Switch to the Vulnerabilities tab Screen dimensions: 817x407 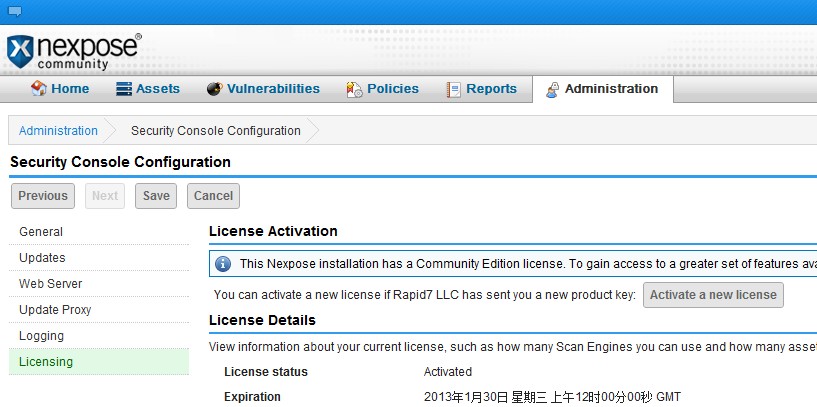(x=263, y=89)
